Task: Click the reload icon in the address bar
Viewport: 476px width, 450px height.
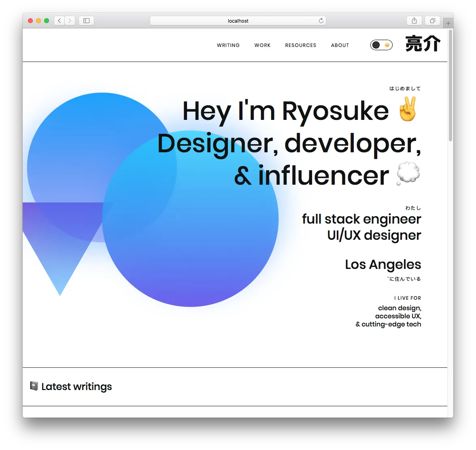Action: 321,21
